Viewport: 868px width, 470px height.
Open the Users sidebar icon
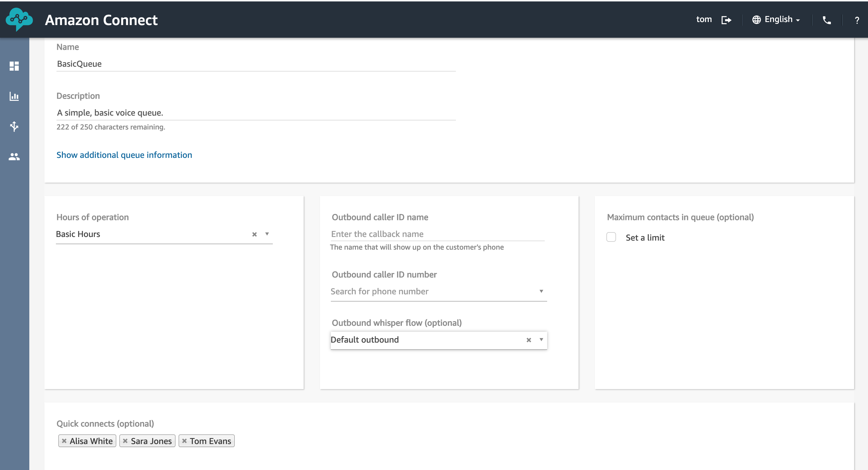point(14,157)
